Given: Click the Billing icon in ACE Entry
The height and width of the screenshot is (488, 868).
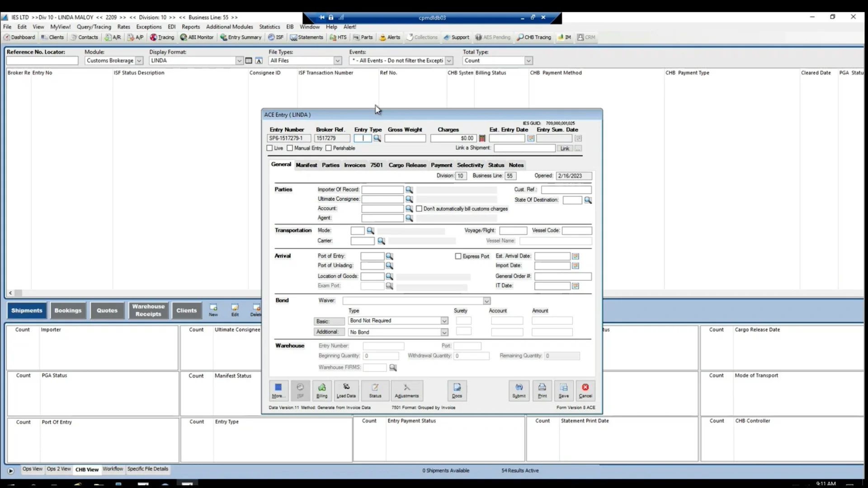Looking at the screenshot, I should click(322, 390).
